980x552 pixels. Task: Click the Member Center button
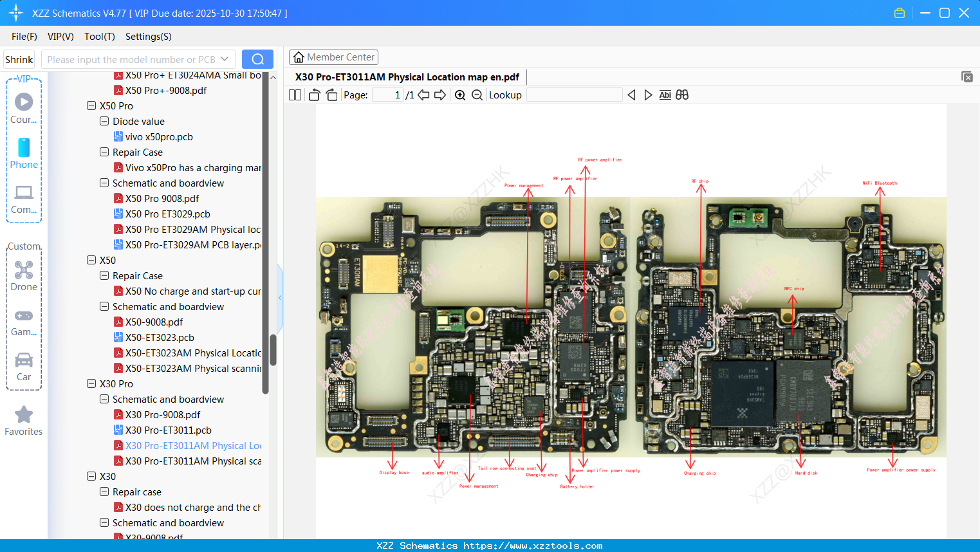tap(333, 57)
